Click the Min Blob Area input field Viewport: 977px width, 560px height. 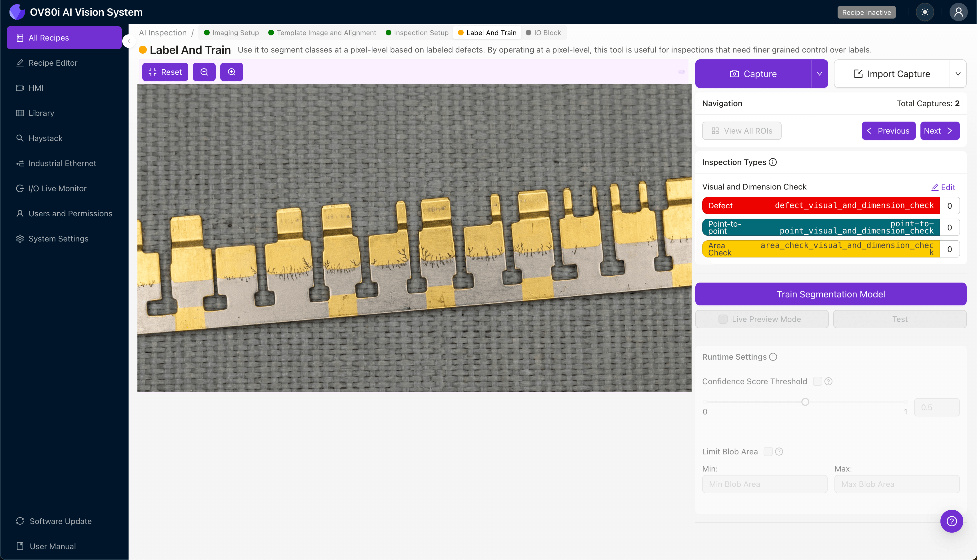[764, 484]
